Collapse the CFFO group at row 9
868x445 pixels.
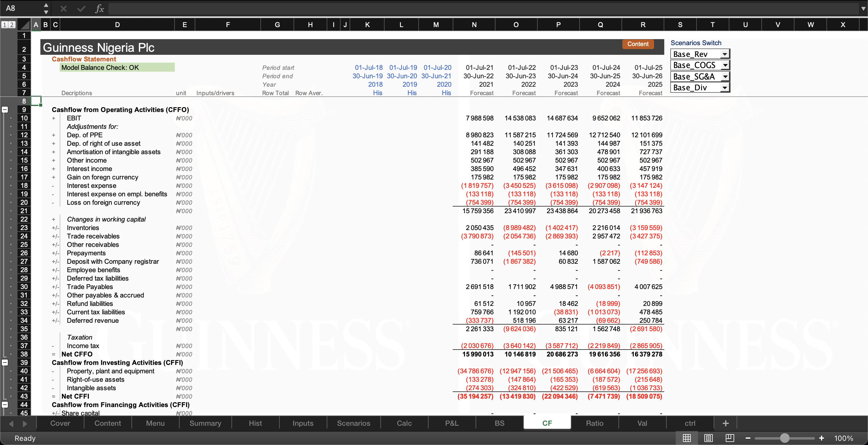coord(5,109)
